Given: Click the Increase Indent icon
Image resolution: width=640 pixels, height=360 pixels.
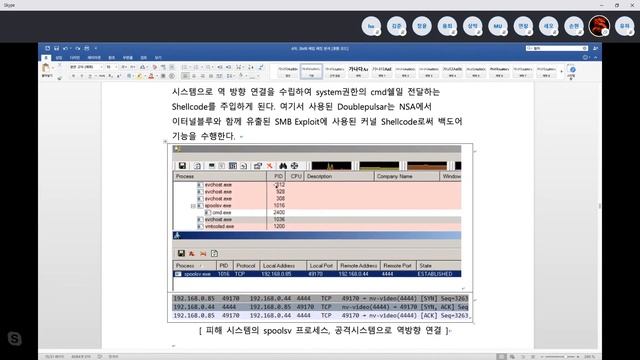Looking at the screenshot, I should point(228,67).
